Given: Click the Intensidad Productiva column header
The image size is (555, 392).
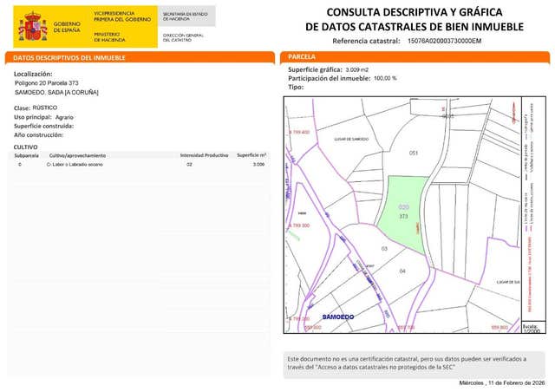Looking at the screenshot, I should (x=204, y=154).
